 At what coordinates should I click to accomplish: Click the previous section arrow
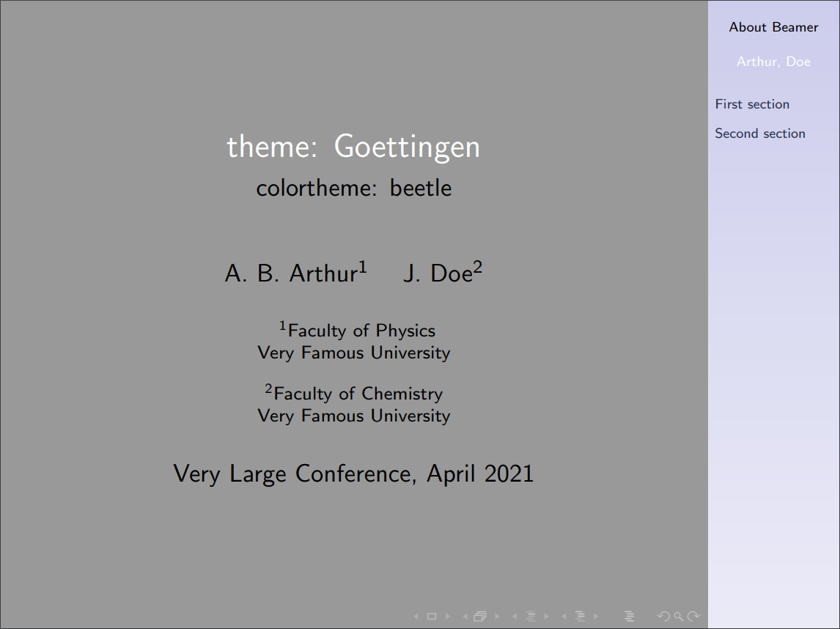pos(563,616)
